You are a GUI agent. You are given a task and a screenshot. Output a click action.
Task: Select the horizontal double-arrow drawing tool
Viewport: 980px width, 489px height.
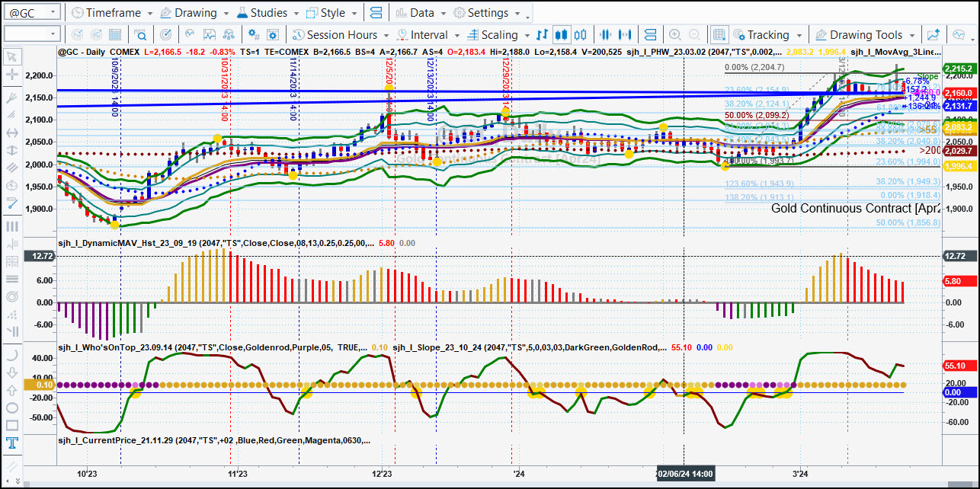click(x=12, y=133)
